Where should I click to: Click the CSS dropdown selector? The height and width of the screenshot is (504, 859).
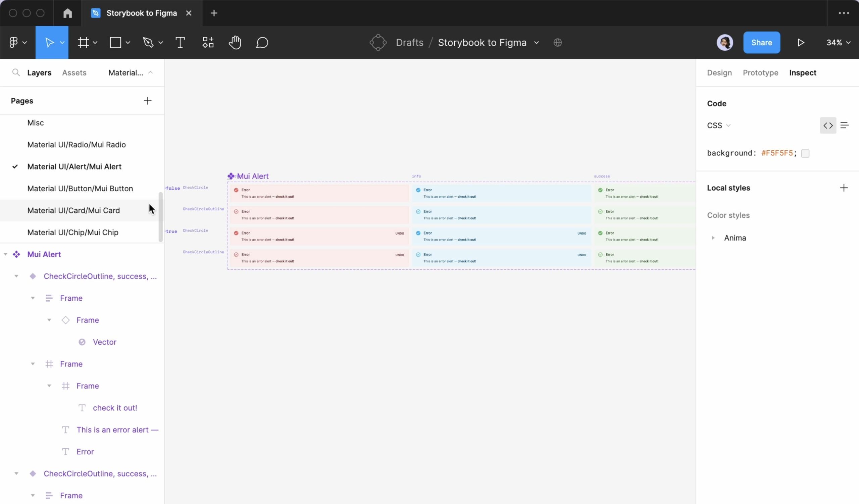click(x=718, y=125)
